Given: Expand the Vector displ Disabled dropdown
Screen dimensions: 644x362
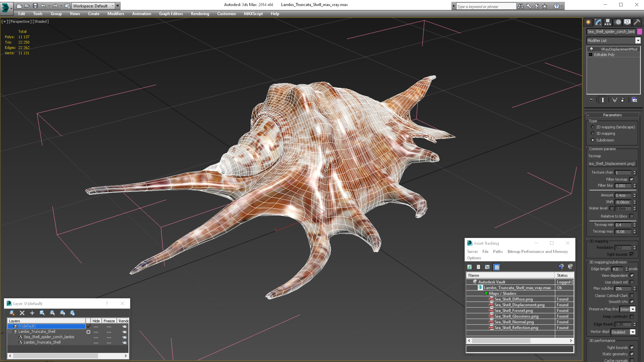Looking at the screenshot, I should tap(623, 332).
